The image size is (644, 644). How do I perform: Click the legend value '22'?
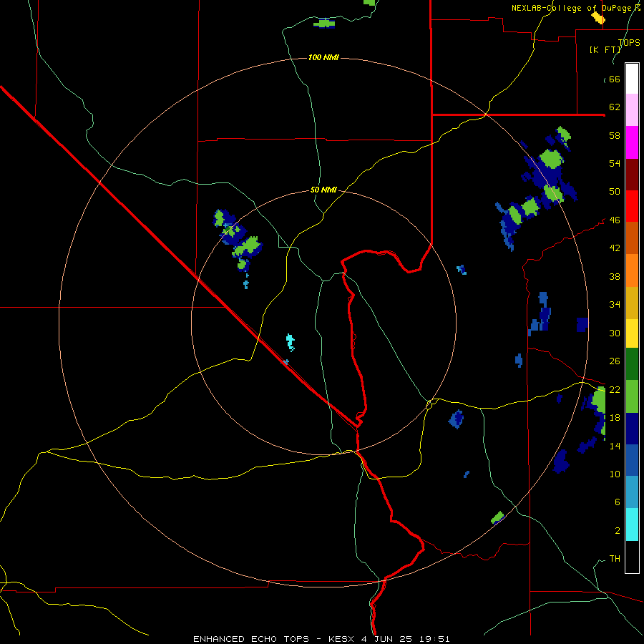tap(615, 389)
